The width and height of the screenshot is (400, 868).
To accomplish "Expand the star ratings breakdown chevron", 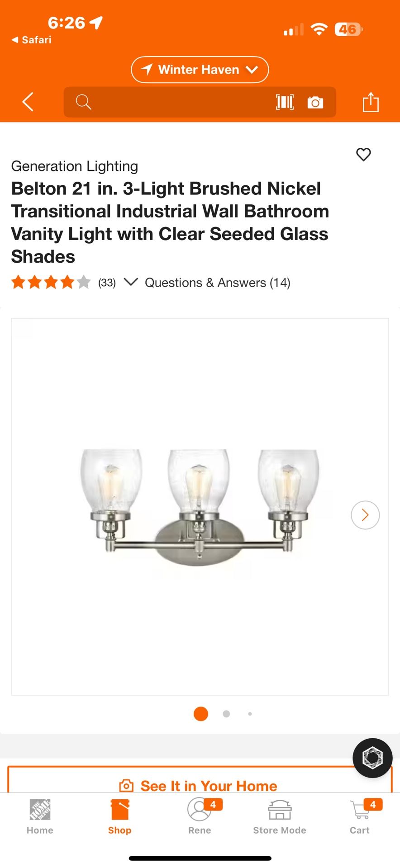I will coord(131,283).
